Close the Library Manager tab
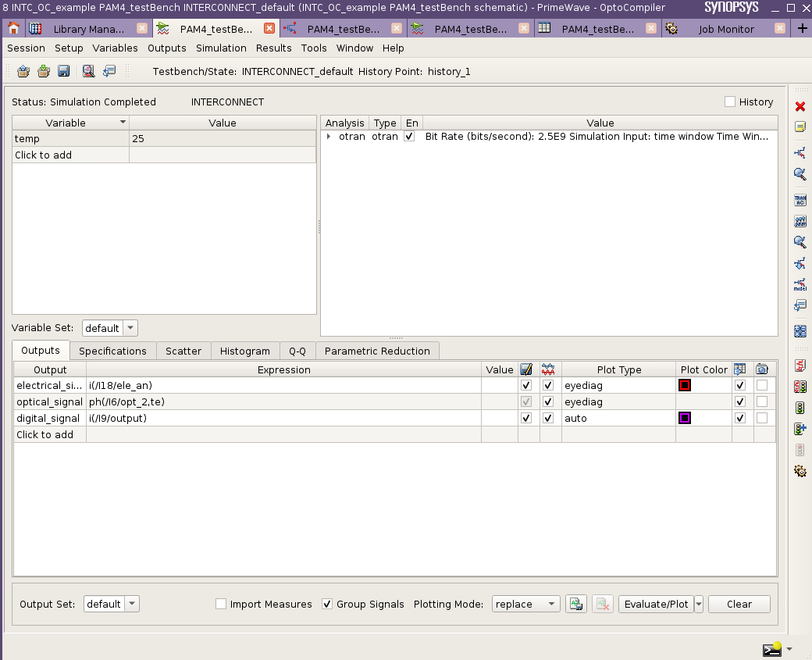Screen dimensions: 812x660 141,28
